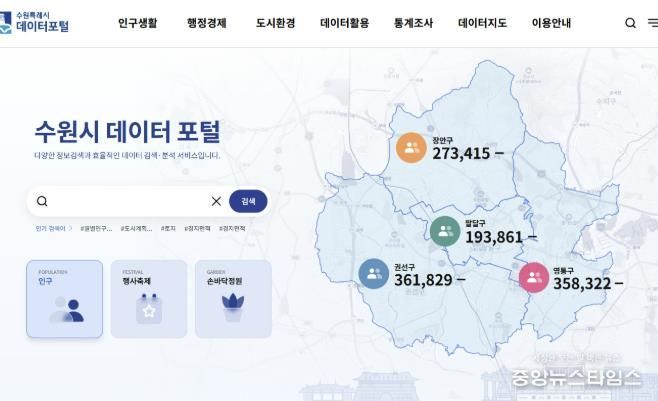
Task: Click the 영통구 population figure 358,322
Action: 582,284
